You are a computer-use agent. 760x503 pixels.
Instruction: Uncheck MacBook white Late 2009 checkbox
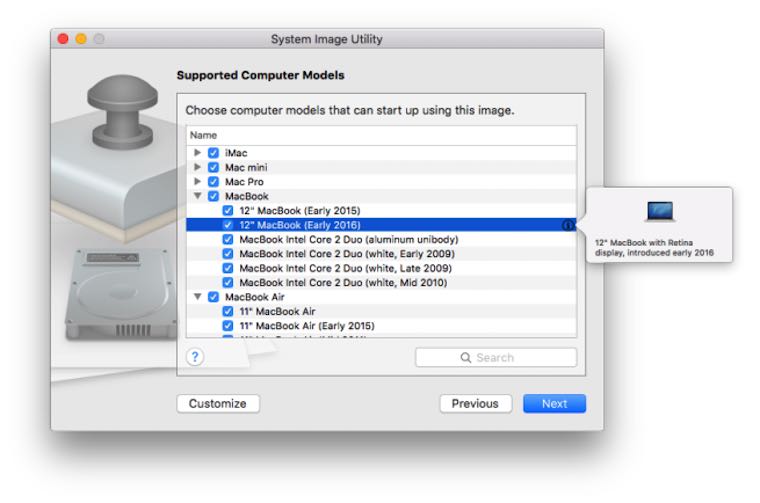(228, 268)
